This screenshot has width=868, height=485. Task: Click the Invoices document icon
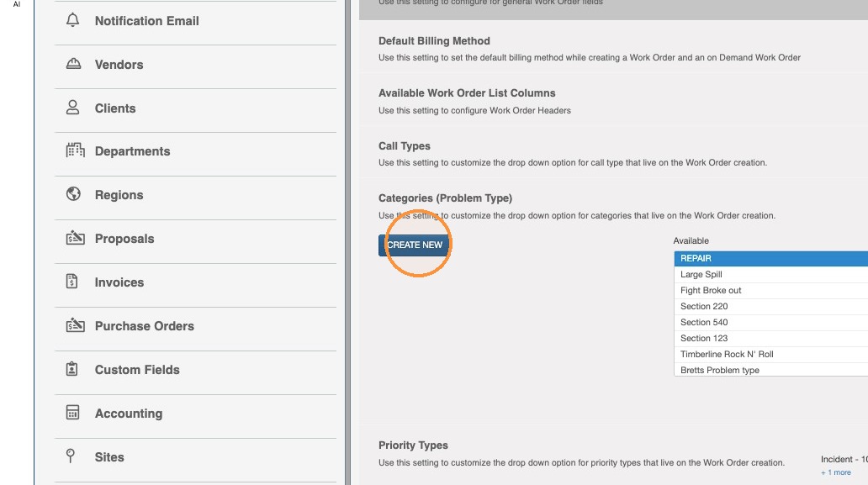click(x=72, y=281)
